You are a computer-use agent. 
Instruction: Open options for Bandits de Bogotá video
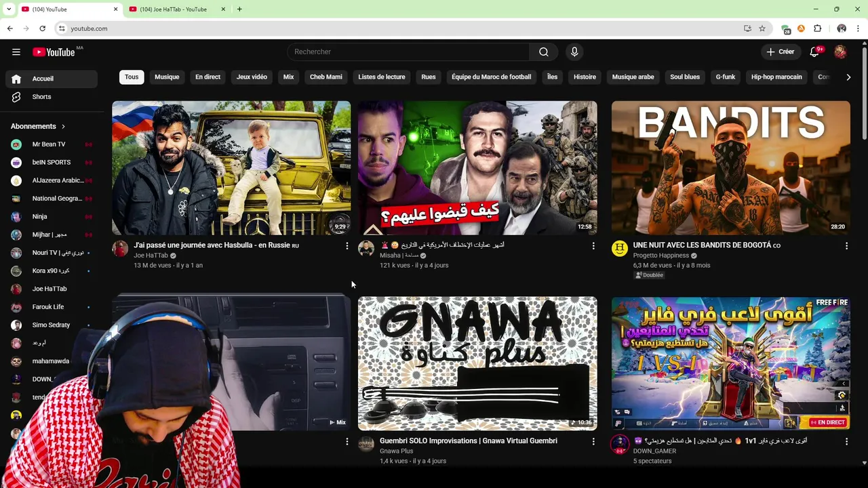pos(846,246)
